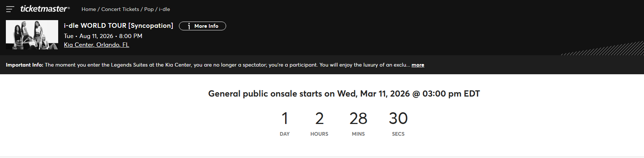Click the countdown days number
Screen dimensions: 644x158
pos(285,118)
